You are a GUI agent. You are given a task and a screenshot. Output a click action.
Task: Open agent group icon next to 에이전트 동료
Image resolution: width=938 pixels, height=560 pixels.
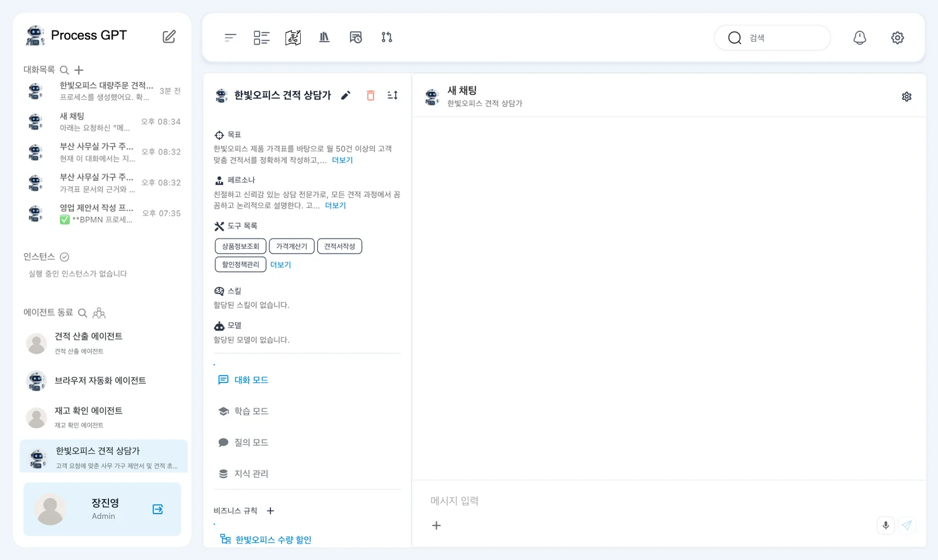[99, 313]
